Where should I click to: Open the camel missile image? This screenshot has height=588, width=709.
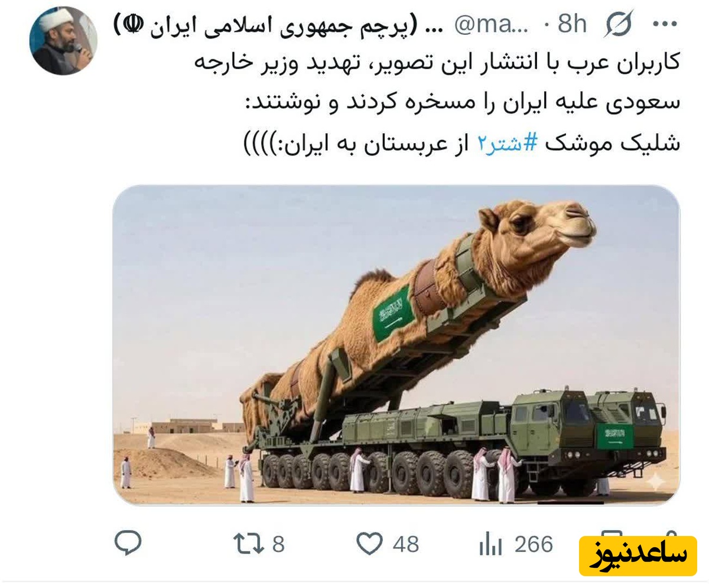pyautogui.click(x=396, y=345)
